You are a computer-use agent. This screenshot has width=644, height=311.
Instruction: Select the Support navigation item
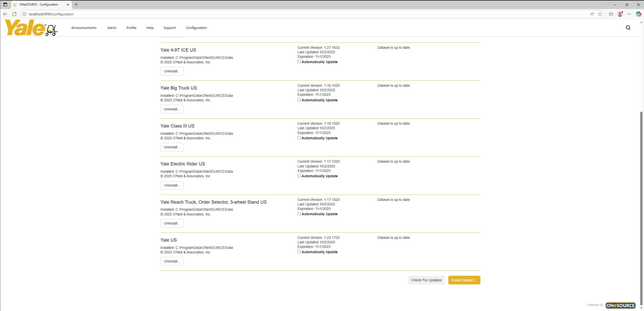point(169,28)
